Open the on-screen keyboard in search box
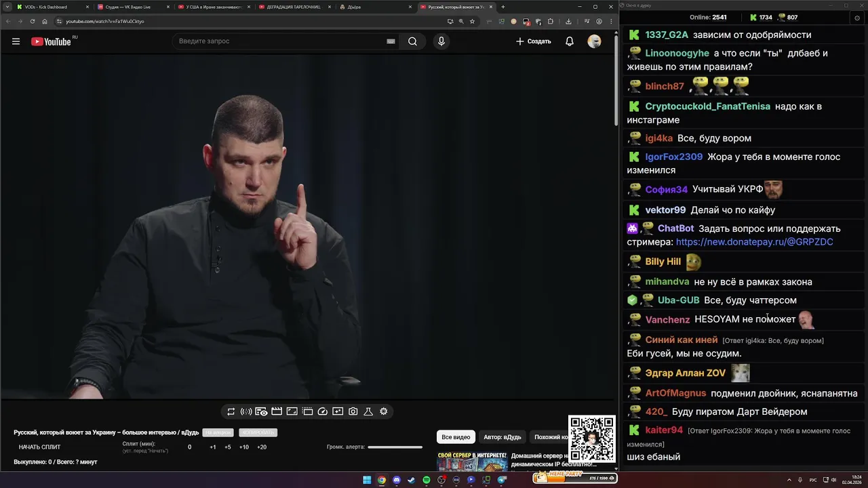This screenshot has width=868, height=488. click(x=391, y=41)
